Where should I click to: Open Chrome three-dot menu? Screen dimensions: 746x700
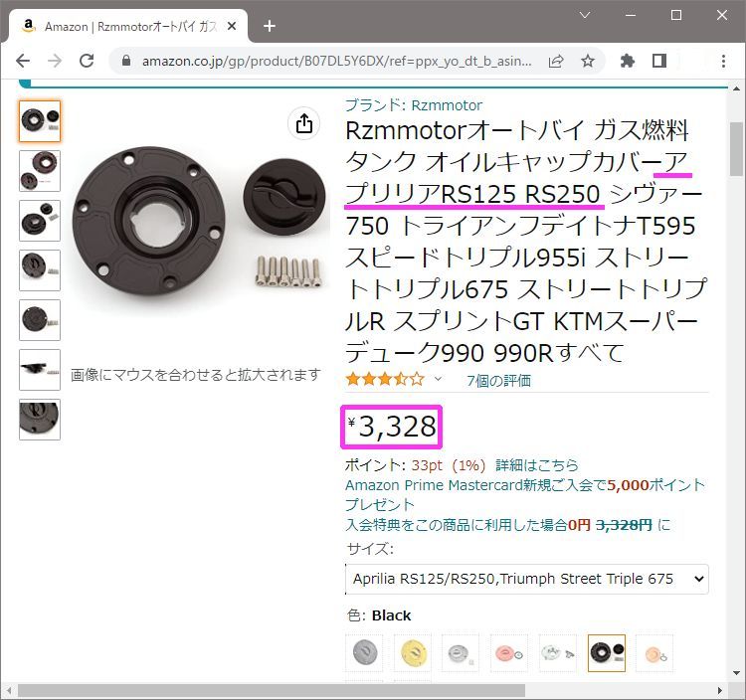pos(723,61)
